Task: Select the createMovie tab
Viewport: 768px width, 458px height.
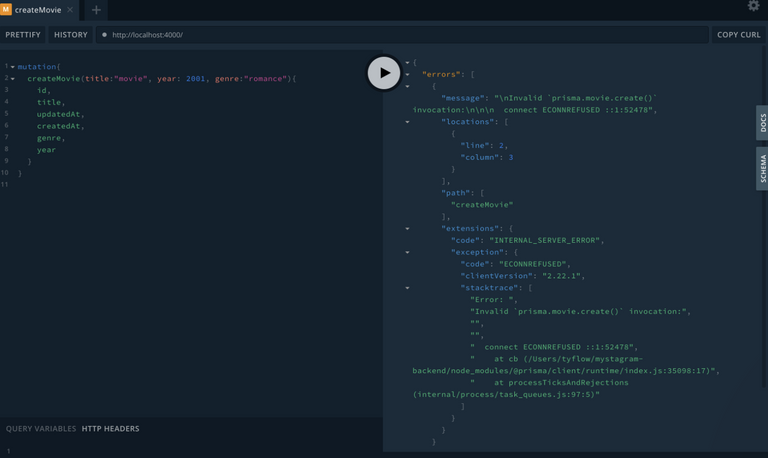Action: [38, 10]
